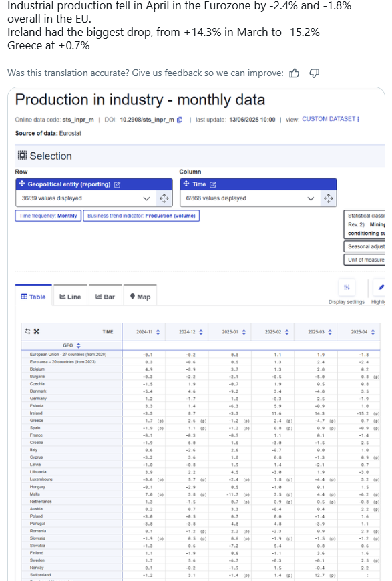Expand the 36/39 values displayed dropdown
Viewport: 392px width, 581px height.
86,198
